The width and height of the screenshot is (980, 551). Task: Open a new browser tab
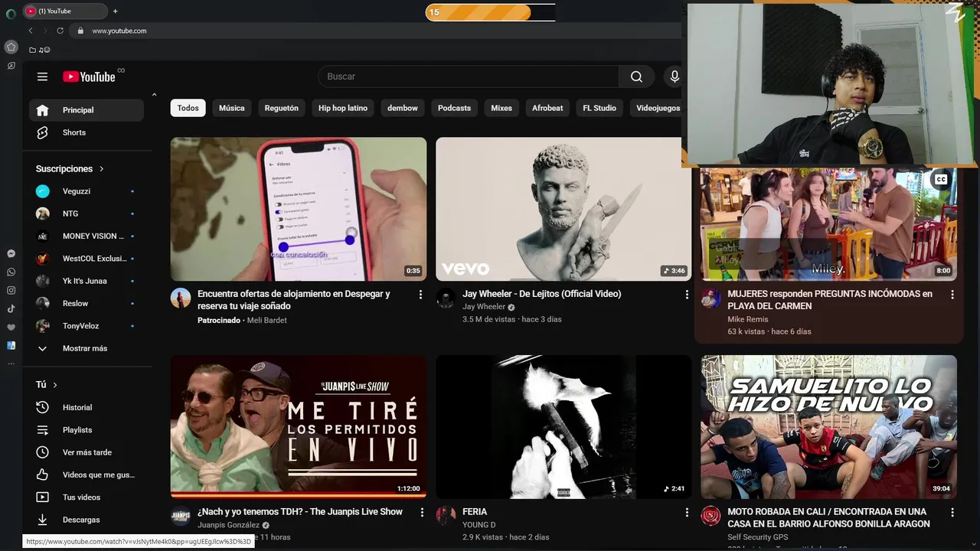115,11
